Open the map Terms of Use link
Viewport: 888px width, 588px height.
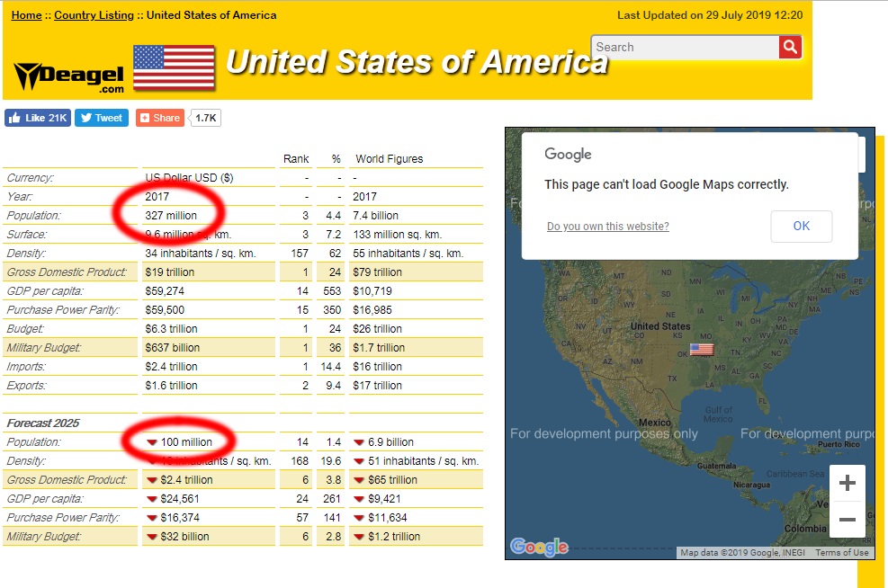pyautogui.click(x=841, y=553)
